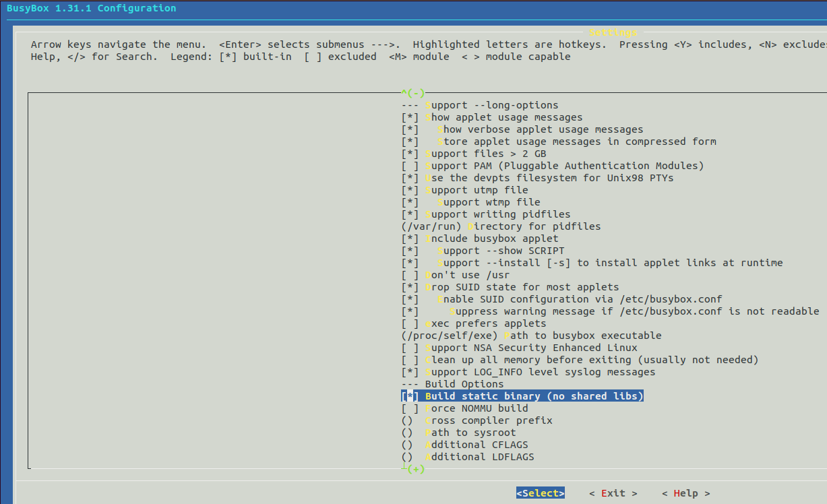Click the scroll-up ^(-) indicator
Viewport: 827px width, 504px height.
pos(413,93)
